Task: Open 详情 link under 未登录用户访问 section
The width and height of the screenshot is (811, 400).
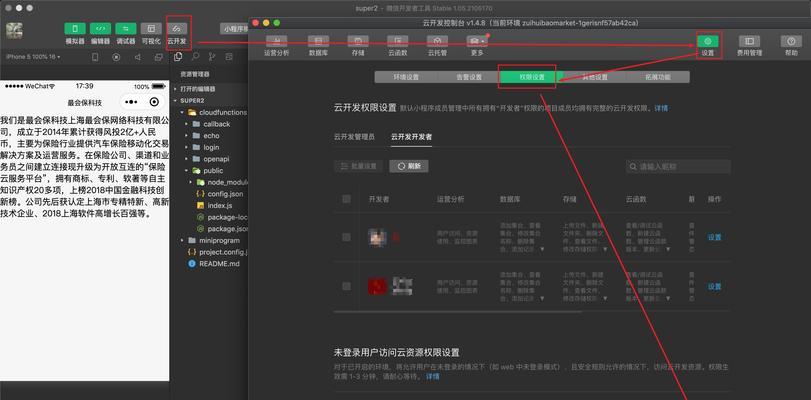Action: (432, 376)
